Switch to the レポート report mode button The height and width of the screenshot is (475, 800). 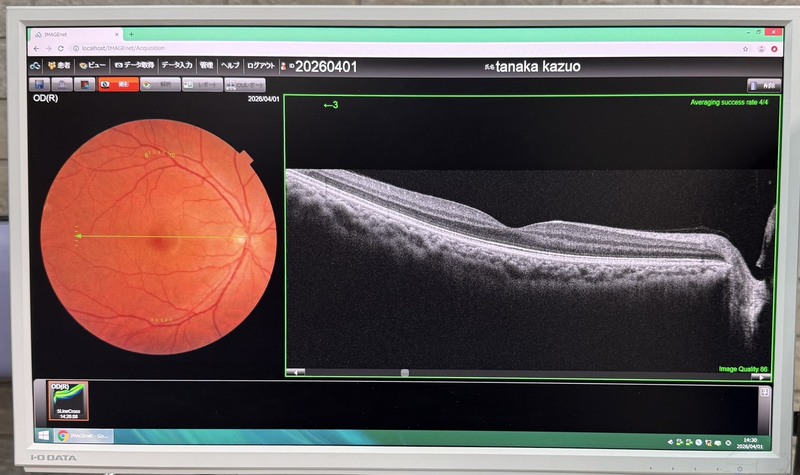click(x=202, y=86)
